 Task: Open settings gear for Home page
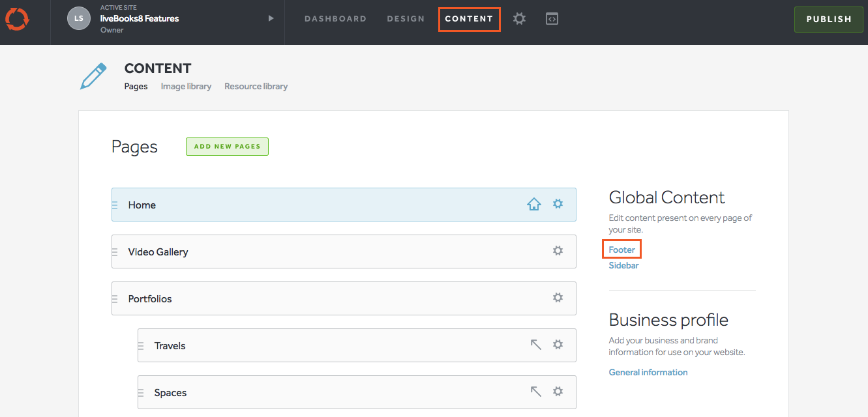(558, 204)
